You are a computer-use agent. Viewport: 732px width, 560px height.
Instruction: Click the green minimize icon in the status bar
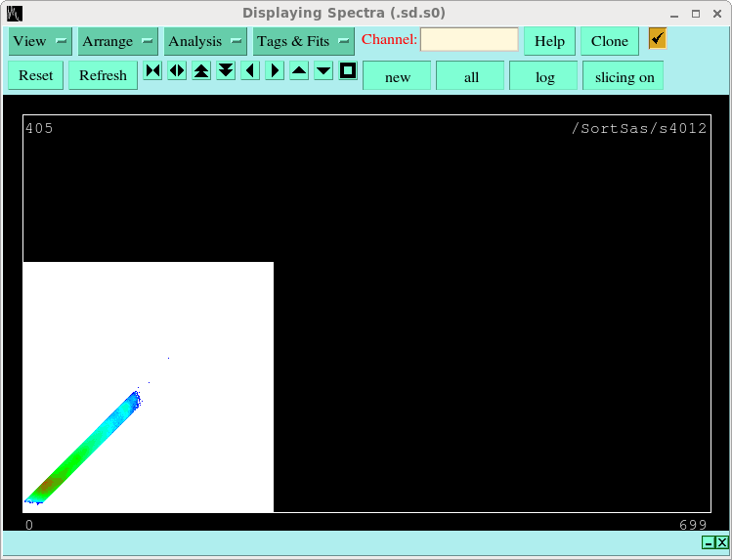[x=709, y=542]
